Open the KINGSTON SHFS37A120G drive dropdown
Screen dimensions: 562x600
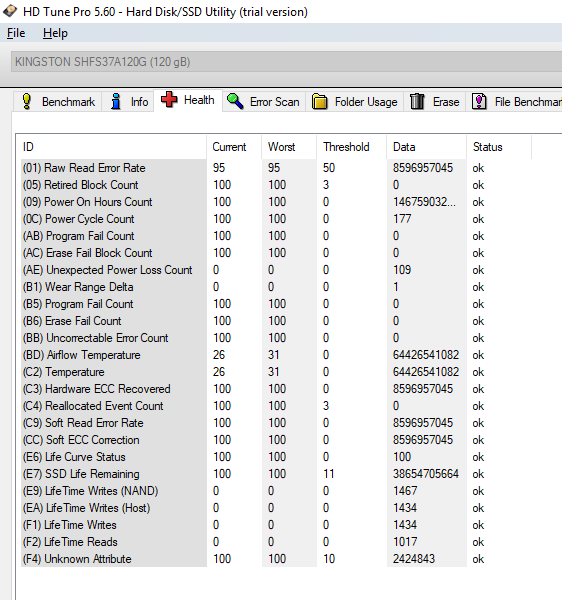pos(287,62)
